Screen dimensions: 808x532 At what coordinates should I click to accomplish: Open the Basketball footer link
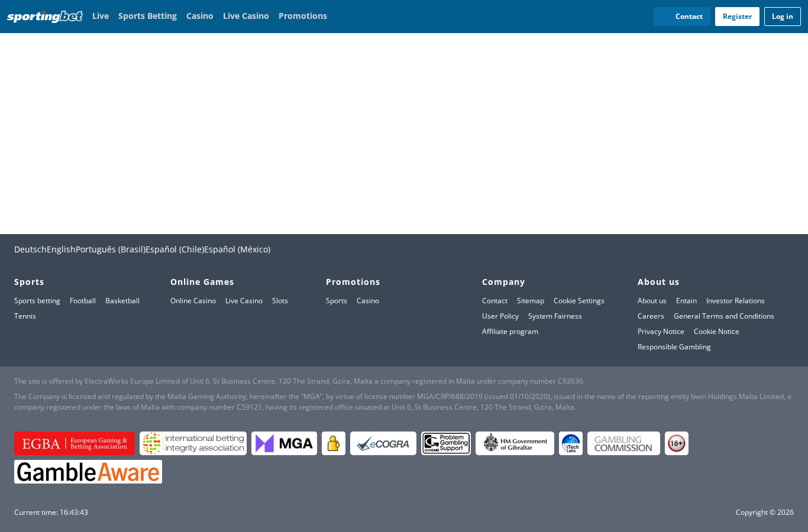(x=122, y=301)
